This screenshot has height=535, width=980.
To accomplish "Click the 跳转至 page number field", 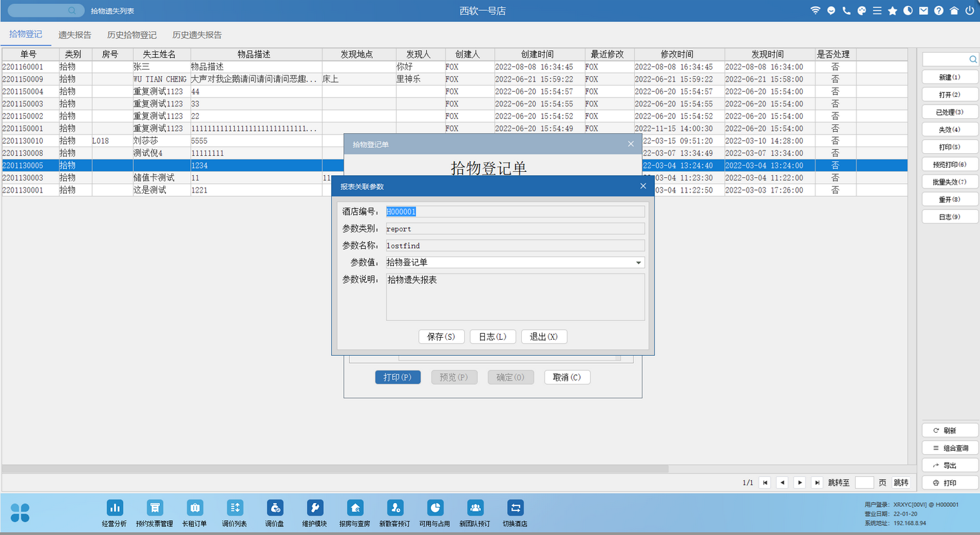I will coord(864,483).
